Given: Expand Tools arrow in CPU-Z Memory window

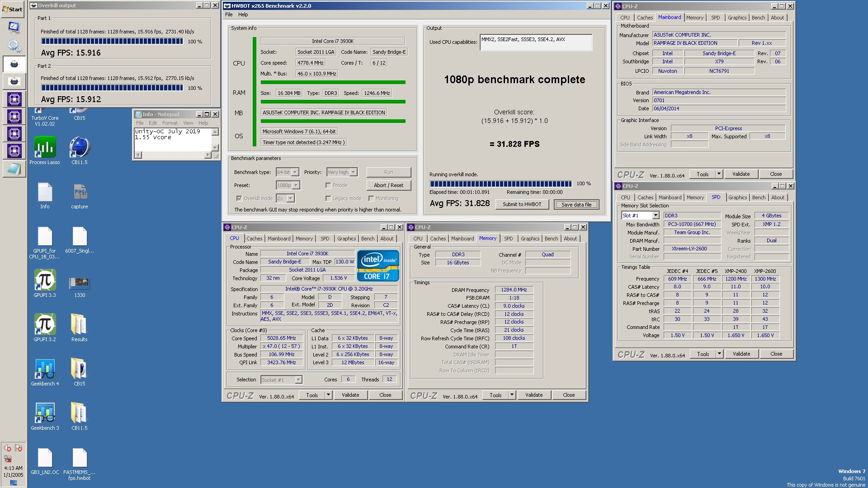Looking at the screenshot, I should pyautogui.click(x=512, y=395).
